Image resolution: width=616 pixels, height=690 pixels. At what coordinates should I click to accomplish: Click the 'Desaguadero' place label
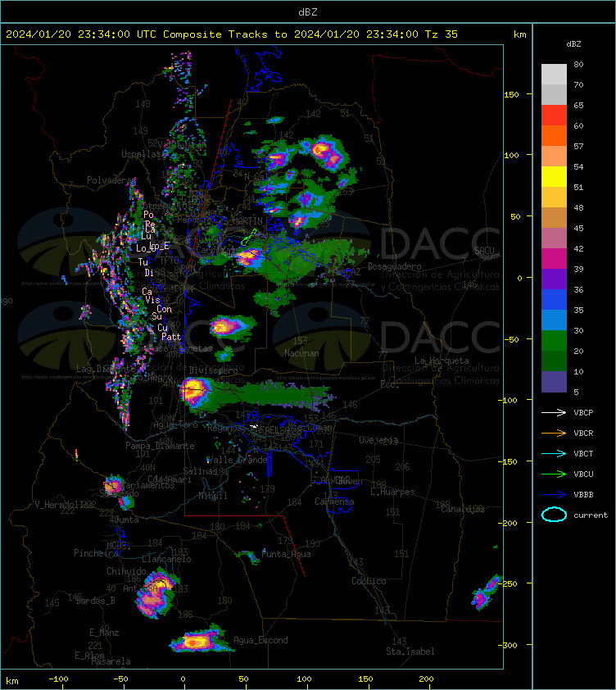[x=394, y=266]
